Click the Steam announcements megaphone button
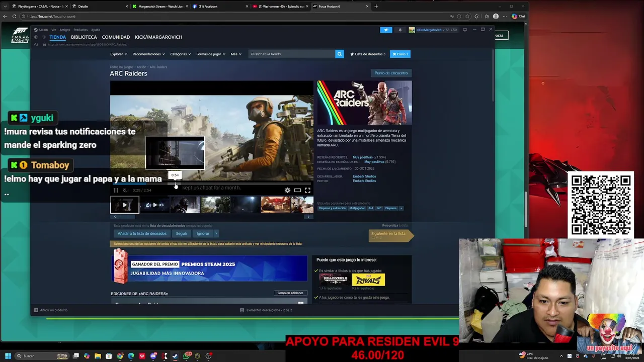 click(x=386, y=30)
